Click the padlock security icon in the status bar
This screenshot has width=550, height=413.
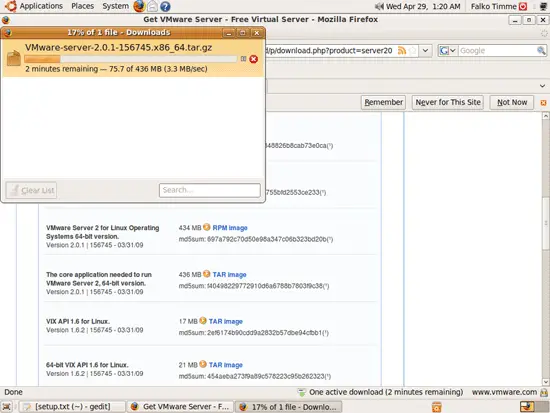pos(544,392)
